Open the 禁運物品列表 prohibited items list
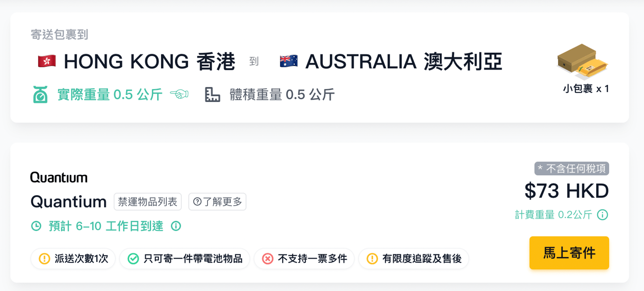Viewport: 644px width, 291px height. click(148, 202)
